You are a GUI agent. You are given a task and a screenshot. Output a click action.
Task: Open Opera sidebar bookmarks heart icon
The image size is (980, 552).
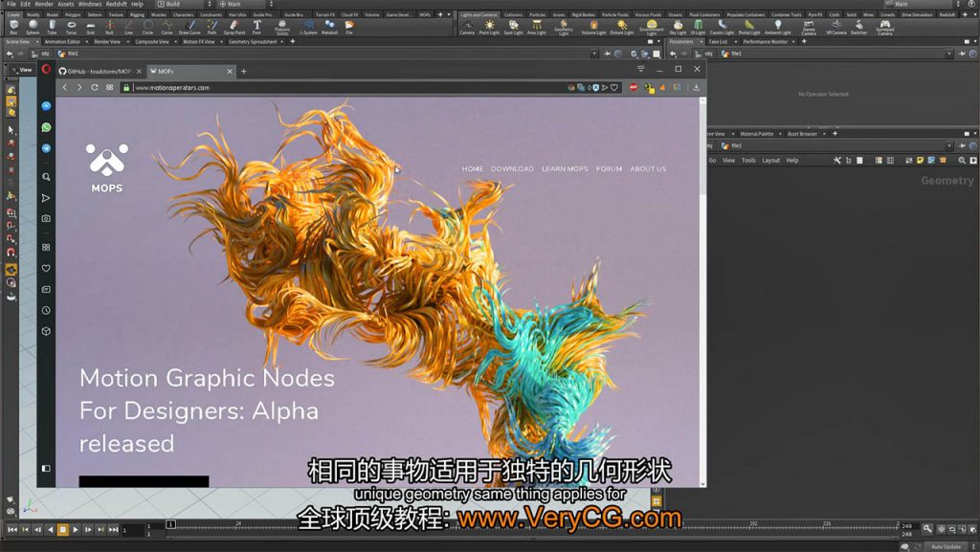(46, 269)
